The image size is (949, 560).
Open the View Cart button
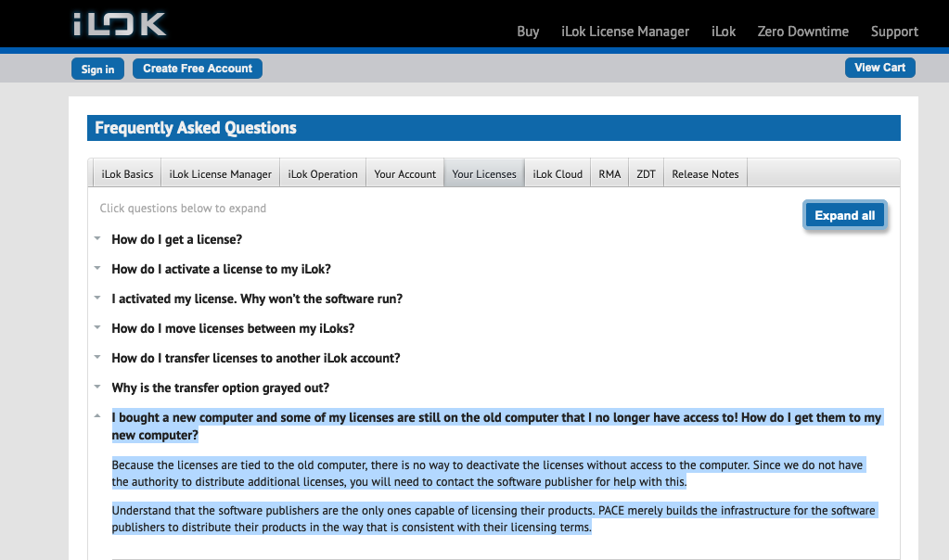point(880,68)
